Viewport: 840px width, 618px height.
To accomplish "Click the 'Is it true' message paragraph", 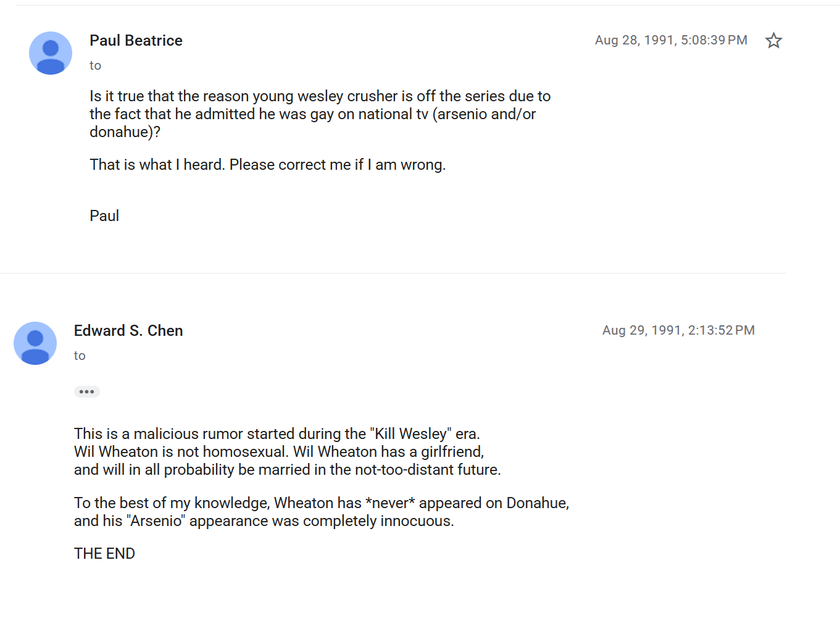I will (320, 114).
